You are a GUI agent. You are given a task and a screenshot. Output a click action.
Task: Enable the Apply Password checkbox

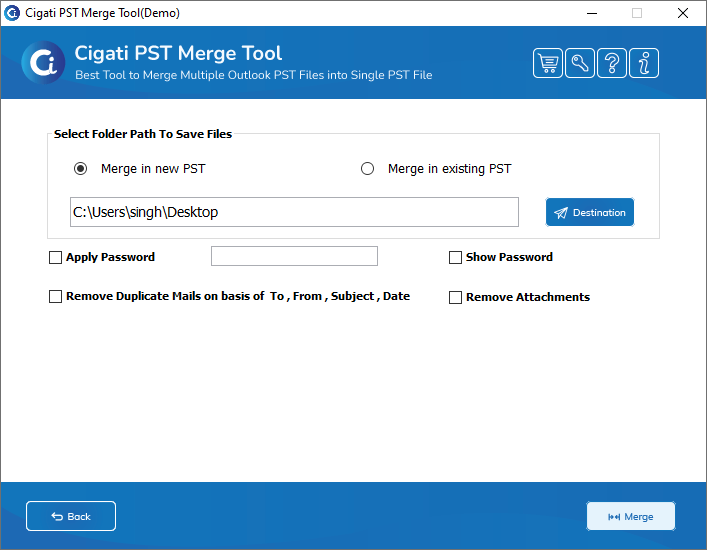[55, 257]
